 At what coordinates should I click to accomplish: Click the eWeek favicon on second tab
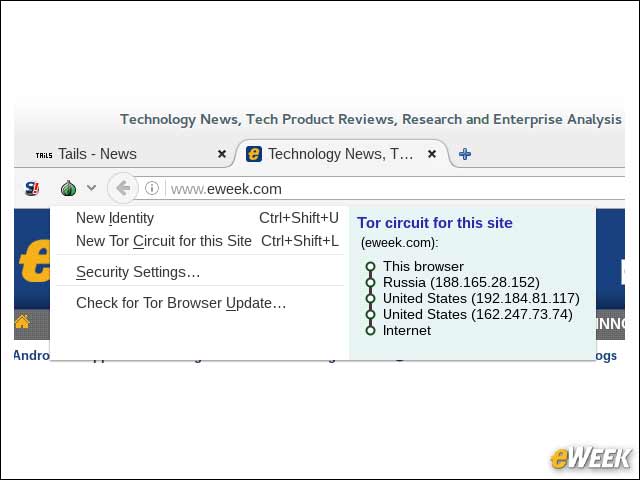click(x=254, y=154)
